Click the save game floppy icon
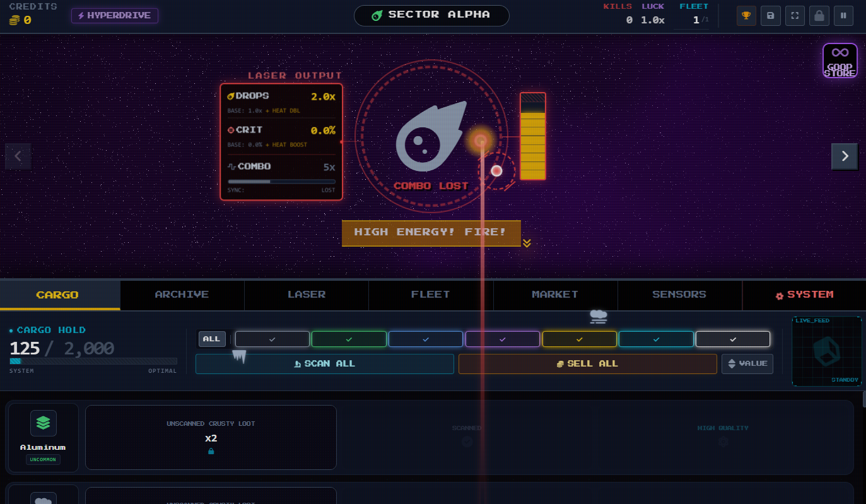The image size is (866, 504). coord(771,16)
